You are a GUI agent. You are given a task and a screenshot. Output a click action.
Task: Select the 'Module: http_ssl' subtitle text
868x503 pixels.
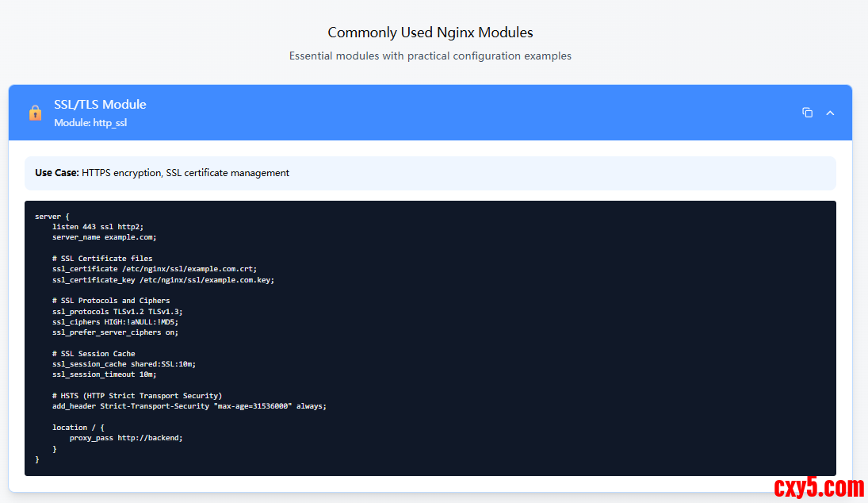(90, 123)
